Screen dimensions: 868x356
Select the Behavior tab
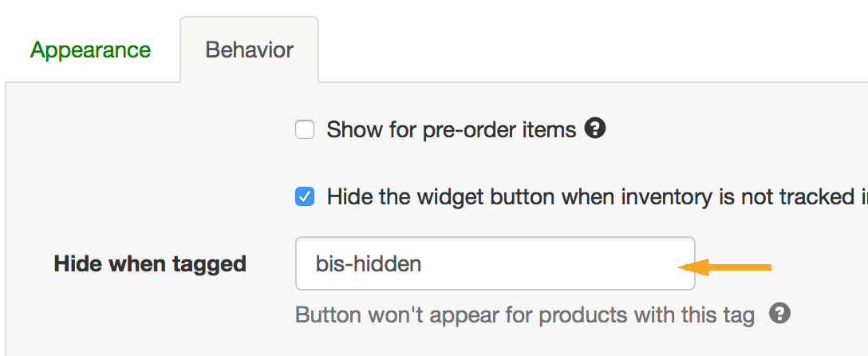[x=249, y=50]
